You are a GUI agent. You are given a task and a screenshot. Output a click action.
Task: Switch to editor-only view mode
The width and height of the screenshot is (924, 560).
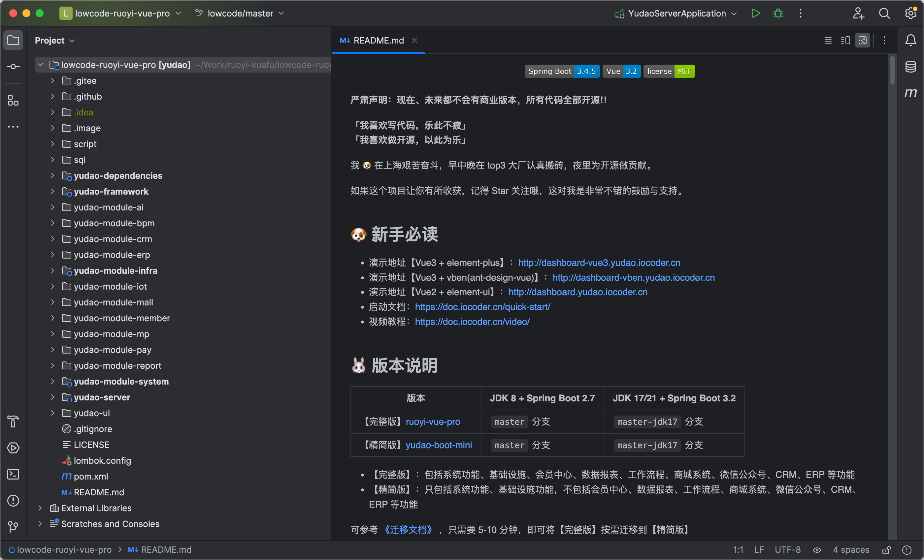[x=828, y=40]
